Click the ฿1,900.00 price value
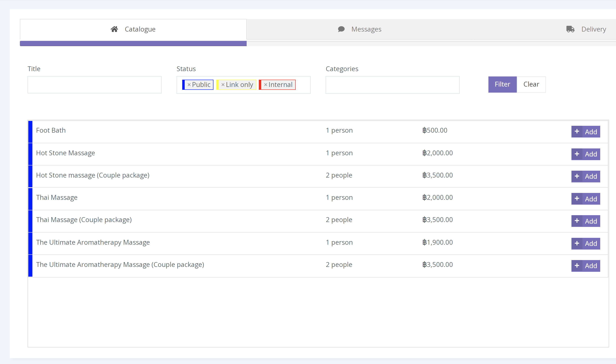This screenshot has width=616, height=364. (437, 242)
